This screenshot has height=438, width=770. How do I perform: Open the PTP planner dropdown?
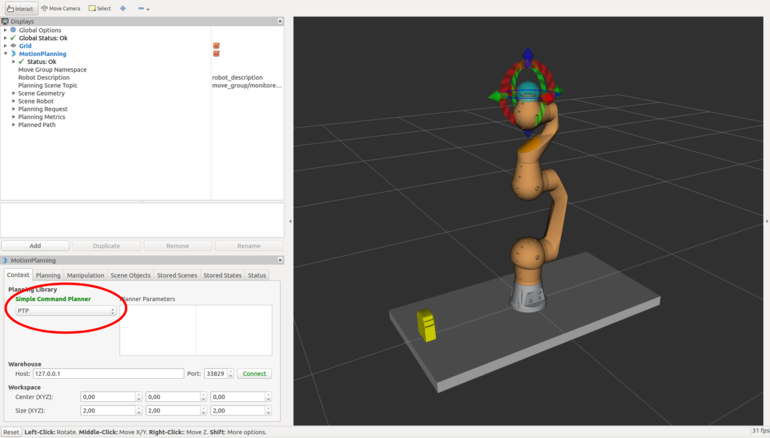(66, 311)
